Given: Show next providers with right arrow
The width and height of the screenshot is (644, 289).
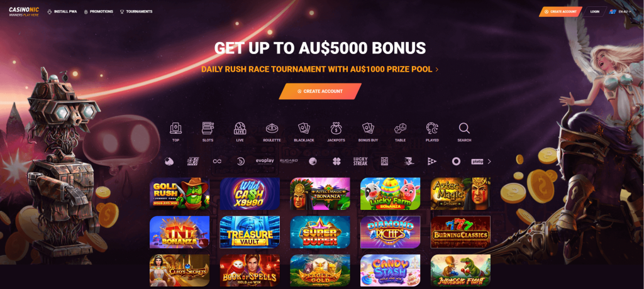Looking at the screenshot, I should tap(489, 161).
